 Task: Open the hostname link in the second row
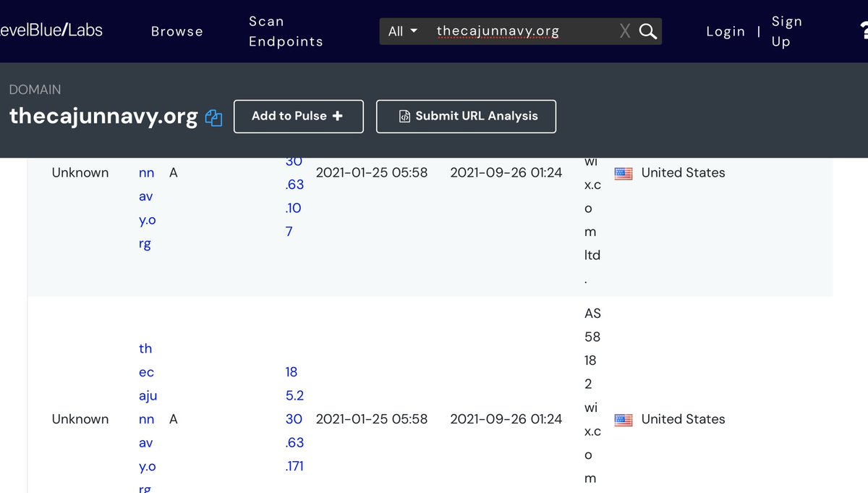(146, 419)
